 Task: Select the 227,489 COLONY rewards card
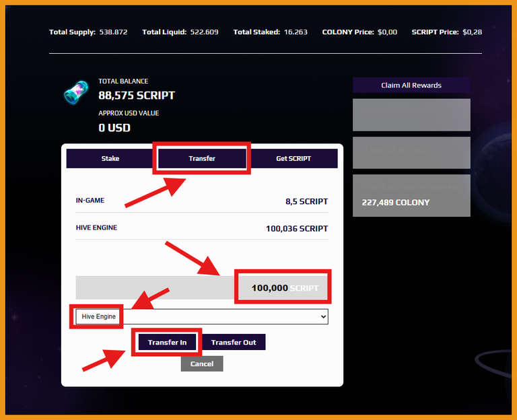click(411, 195)
